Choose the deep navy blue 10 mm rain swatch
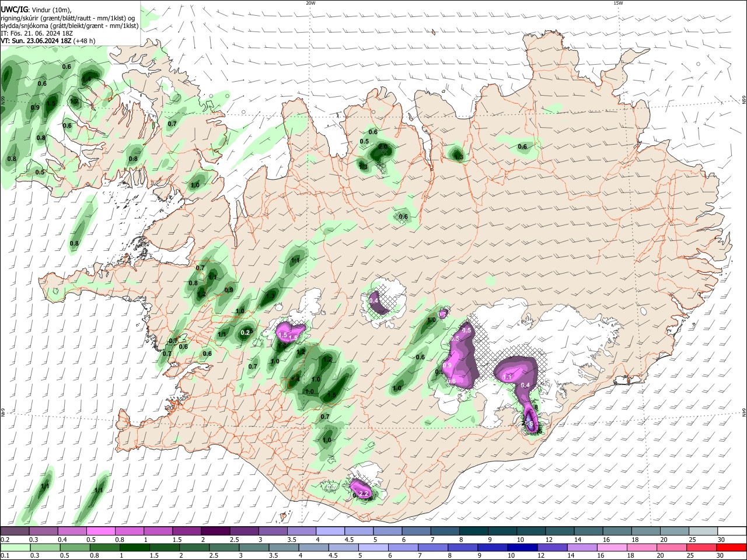This screenshot has width=747, height=560. point(522,548)
